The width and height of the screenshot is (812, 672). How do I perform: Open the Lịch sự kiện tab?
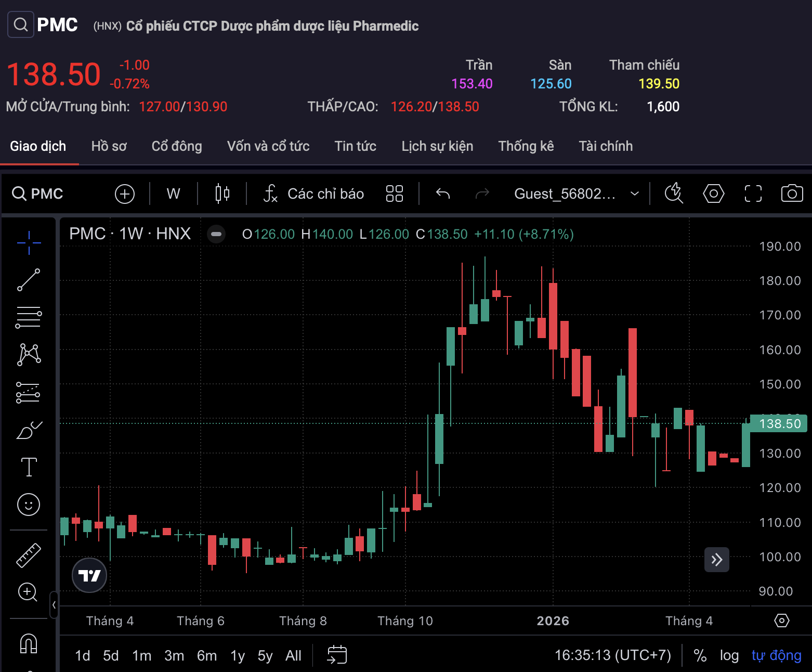click(x=437, y=146)
